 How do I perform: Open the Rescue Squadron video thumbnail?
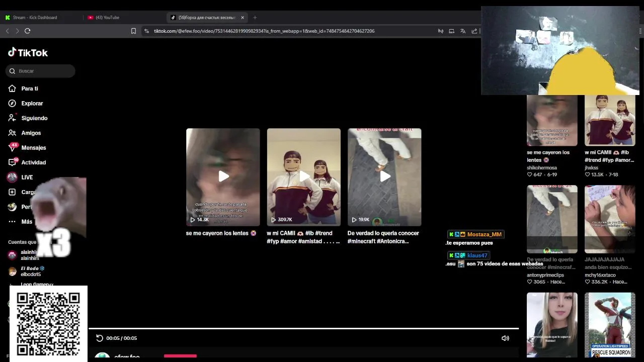pos(610,325)
